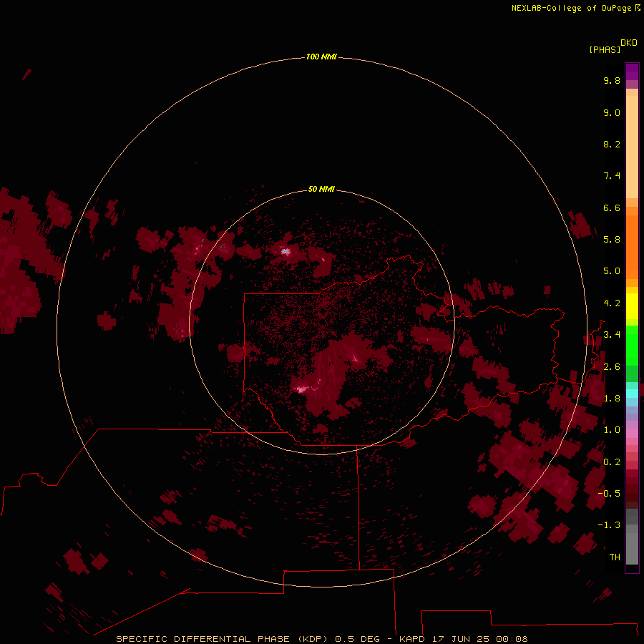Click the 0.2 value on the color scale
Image resolution: width=644 pixels, height=644 pixels.
point(612,462)
